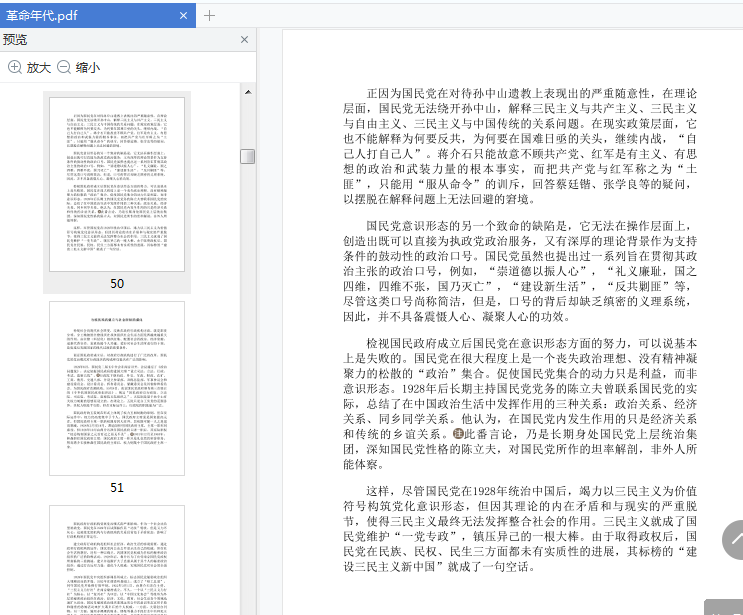
Task: Click paragraph starting 正因为国民党
Action: point(520,146)
